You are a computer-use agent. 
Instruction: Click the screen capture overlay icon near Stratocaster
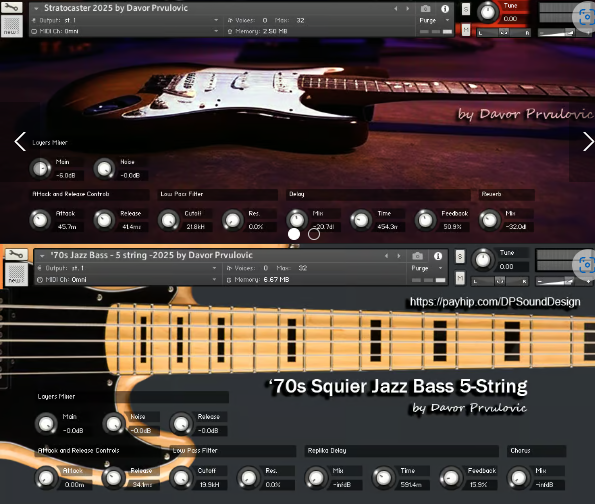586,16
